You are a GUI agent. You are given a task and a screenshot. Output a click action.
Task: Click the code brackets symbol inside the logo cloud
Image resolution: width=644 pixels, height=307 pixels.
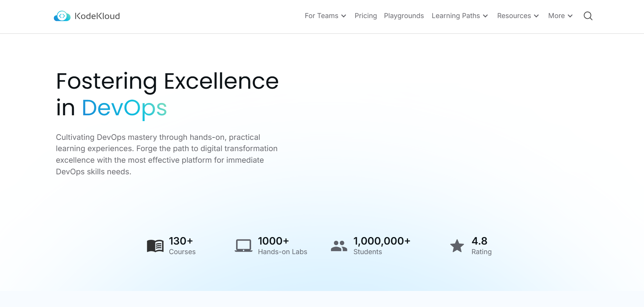click(x=62, y=16)
